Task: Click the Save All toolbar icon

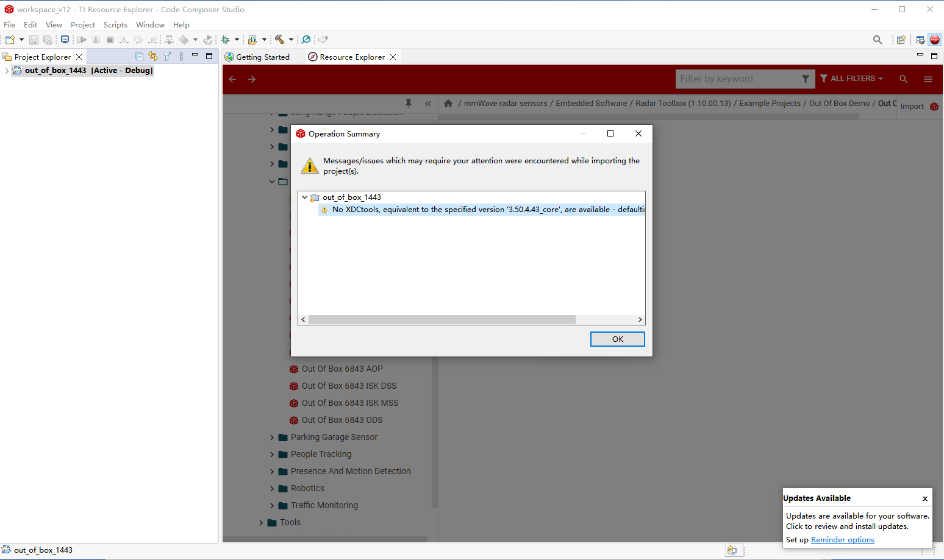Action: pos(48,40)
